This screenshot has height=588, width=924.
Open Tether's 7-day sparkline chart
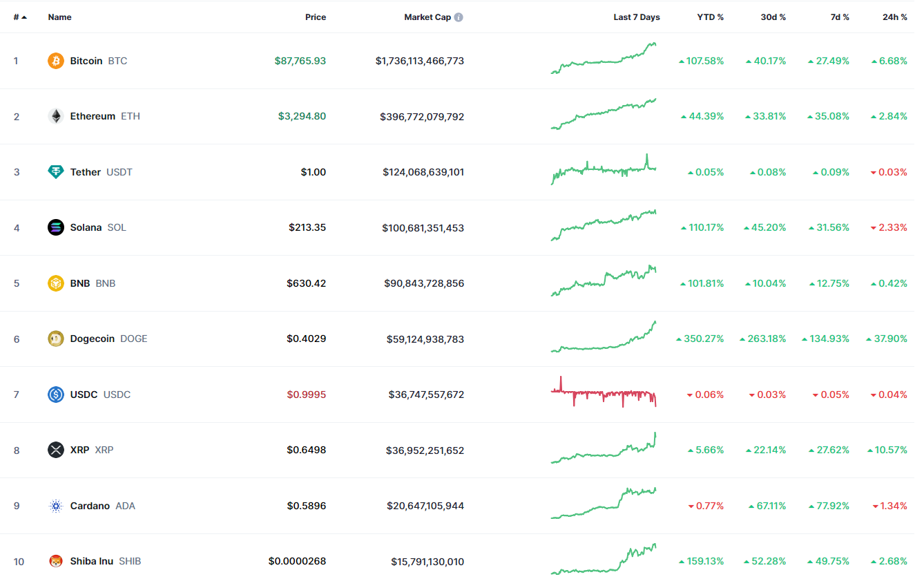(x=604, y=169)
